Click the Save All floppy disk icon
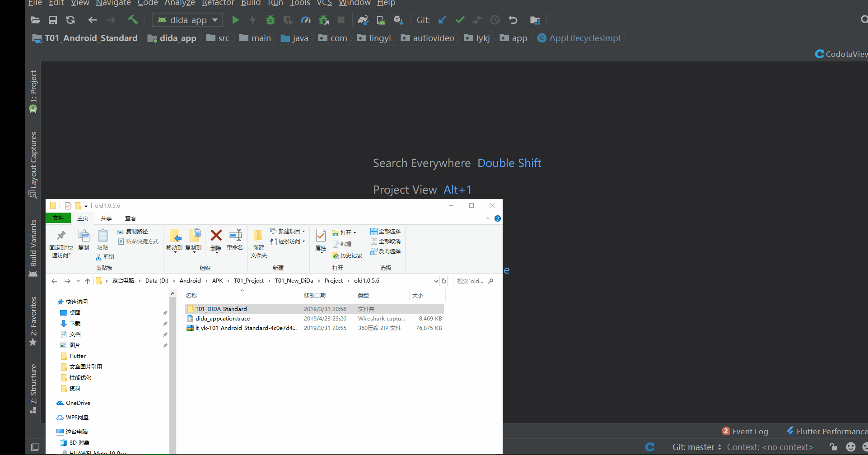This screenshot has height=455, width=868. coord(53,20)
